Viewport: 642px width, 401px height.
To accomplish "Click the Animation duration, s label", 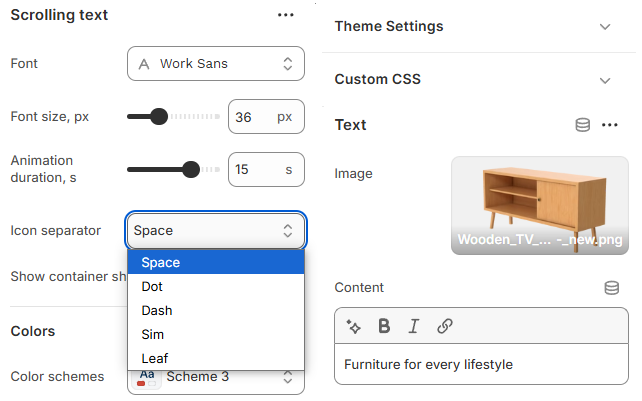I will pyautogui.click(x=43, y=169).
